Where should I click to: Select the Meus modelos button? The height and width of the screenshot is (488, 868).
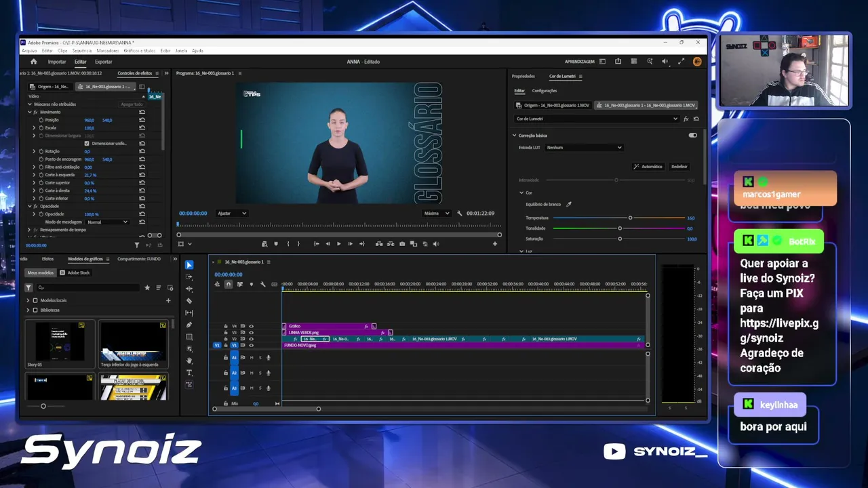pos(40,272)
